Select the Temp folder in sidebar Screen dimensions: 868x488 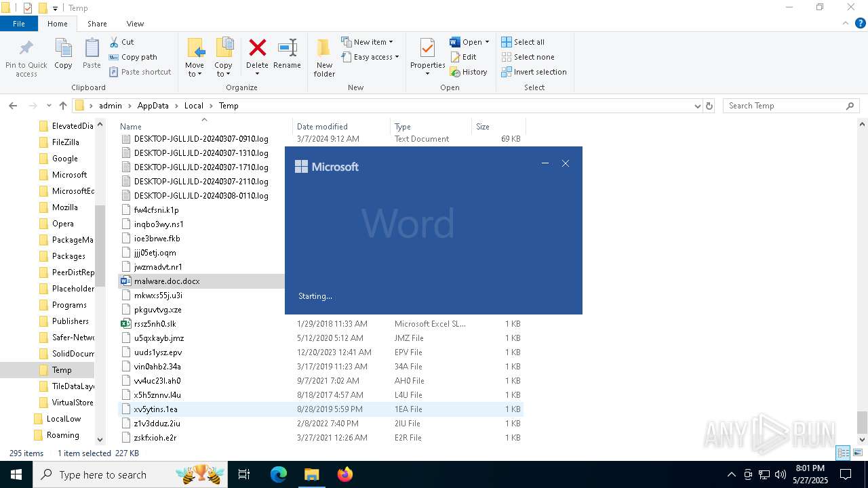click(x=61, y=370)
